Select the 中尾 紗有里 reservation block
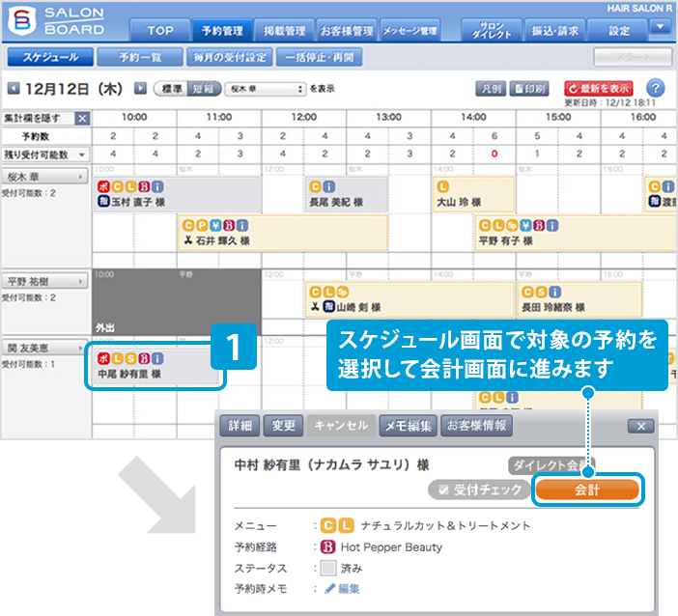This screenshot has width=678, height=616. [157, 367]
